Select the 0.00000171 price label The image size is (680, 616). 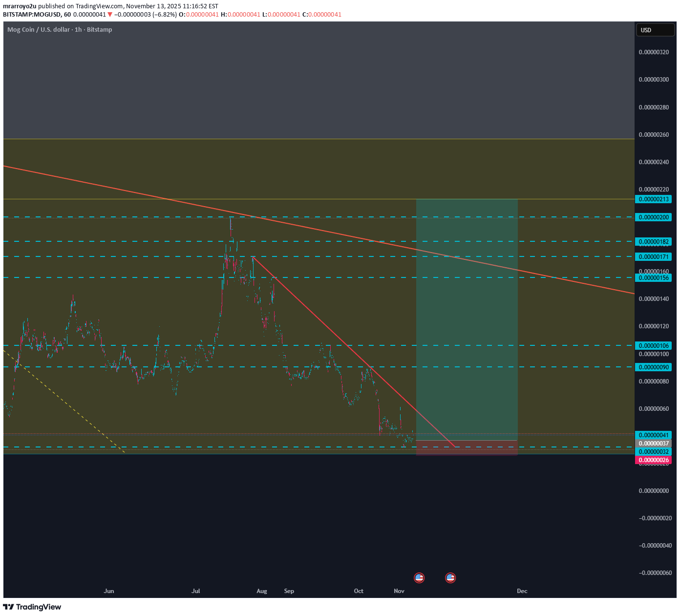coord(654,257)
